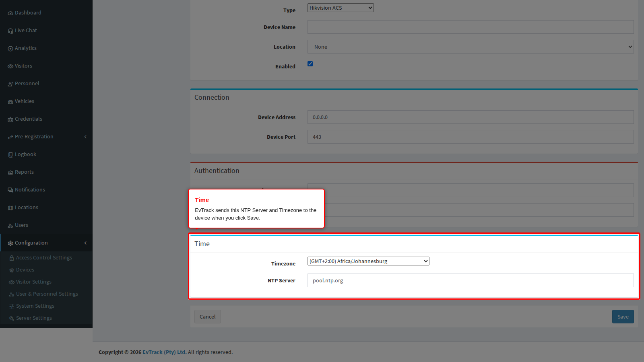Click the NTP Server field
The image size is (644, 362).
(471, 280)
